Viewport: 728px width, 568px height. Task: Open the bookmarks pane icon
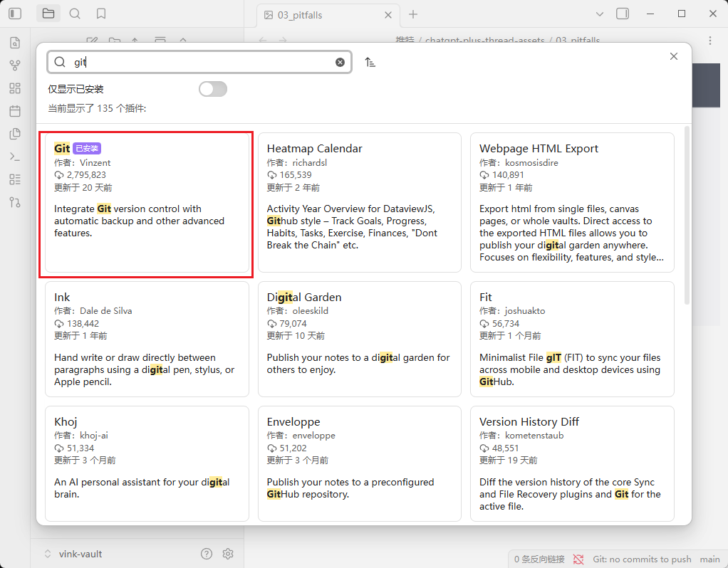point(100,14)
